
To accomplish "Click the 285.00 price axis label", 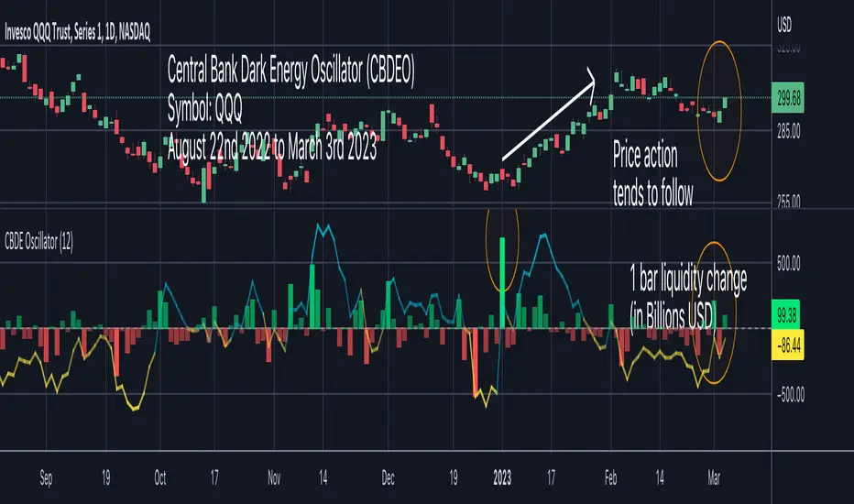I will click(x=789, y=131).
